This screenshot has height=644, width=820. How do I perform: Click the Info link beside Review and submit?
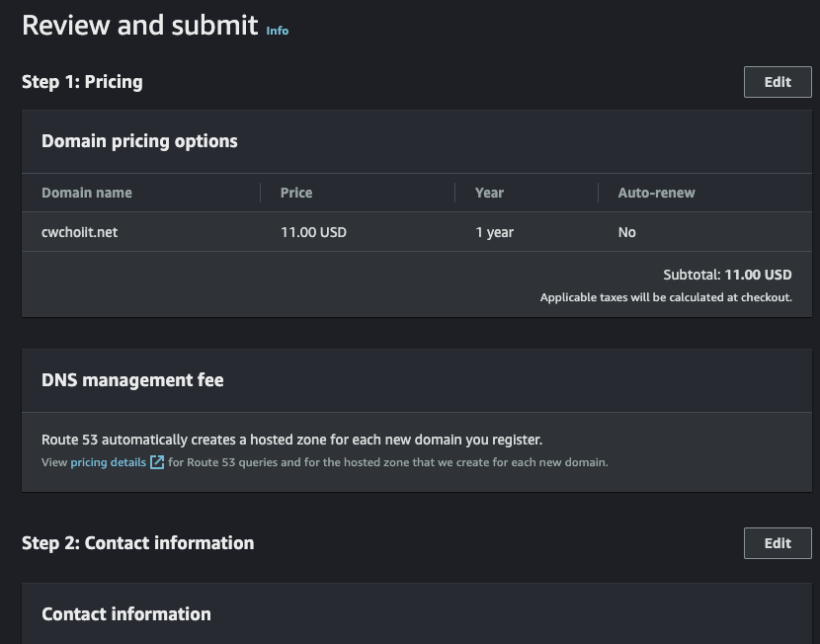(x=278, y=31)
